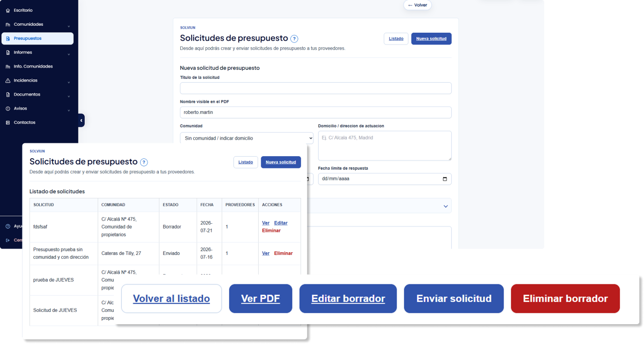The height and width of the screenshot is (344, 644).
Task: Click the 'Solicitud de JUEVES' row name
Action: [55, 310]
